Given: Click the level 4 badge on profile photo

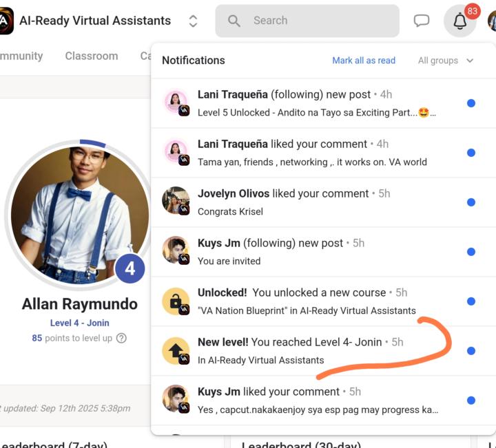Looking at the screenshot, I should tap(130, 268).
